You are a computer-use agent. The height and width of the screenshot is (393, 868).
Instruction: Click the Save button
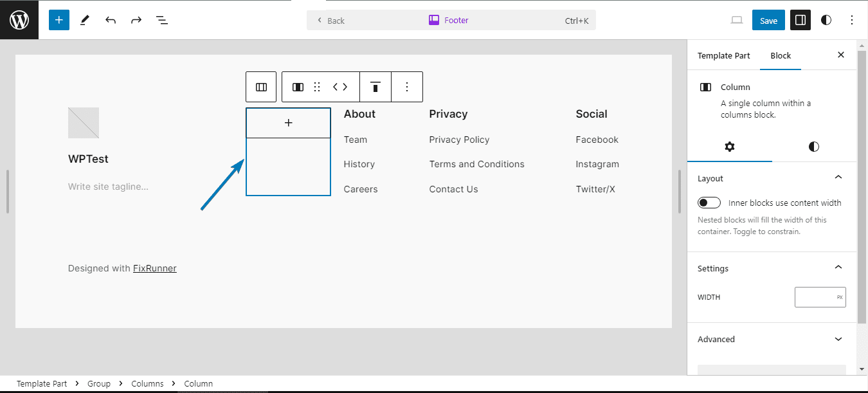[x=768, y=20]
